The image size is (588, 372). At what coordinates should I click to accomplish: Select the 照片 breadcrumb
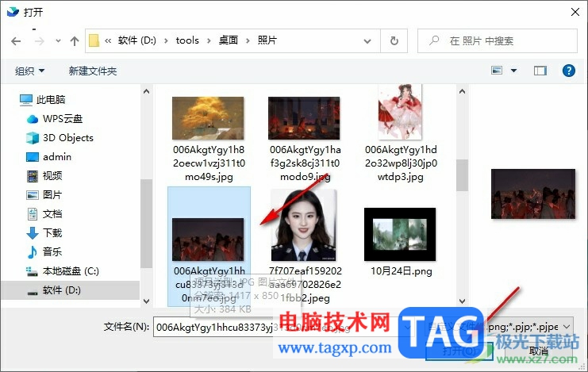pyautogui.click(x=267, y=40)
